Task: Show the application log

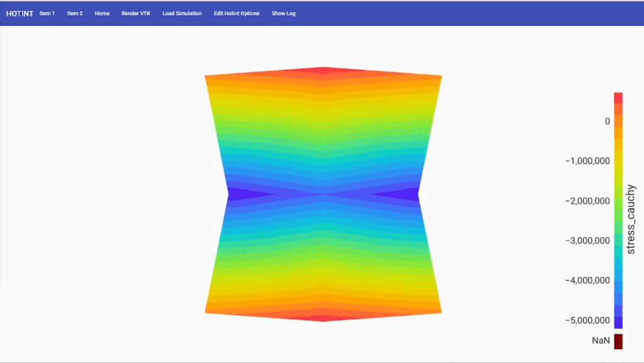Action: (283, 13)
